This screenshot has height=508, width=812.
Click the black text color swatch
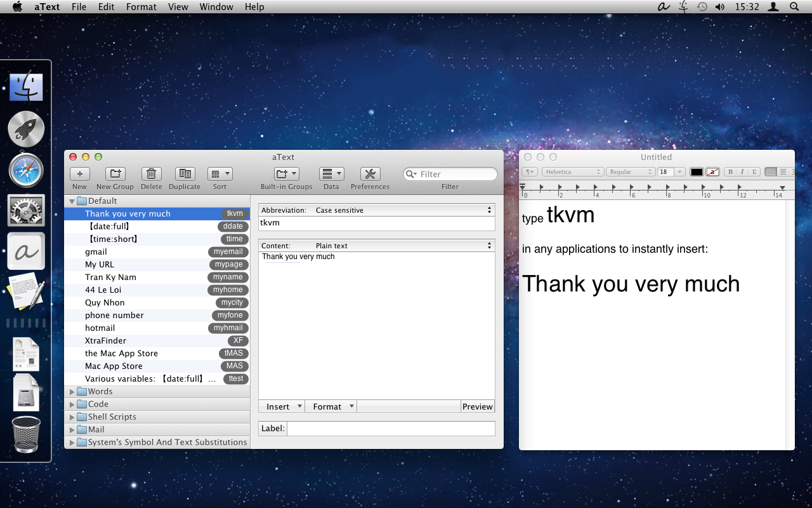[x=697, y=172]
